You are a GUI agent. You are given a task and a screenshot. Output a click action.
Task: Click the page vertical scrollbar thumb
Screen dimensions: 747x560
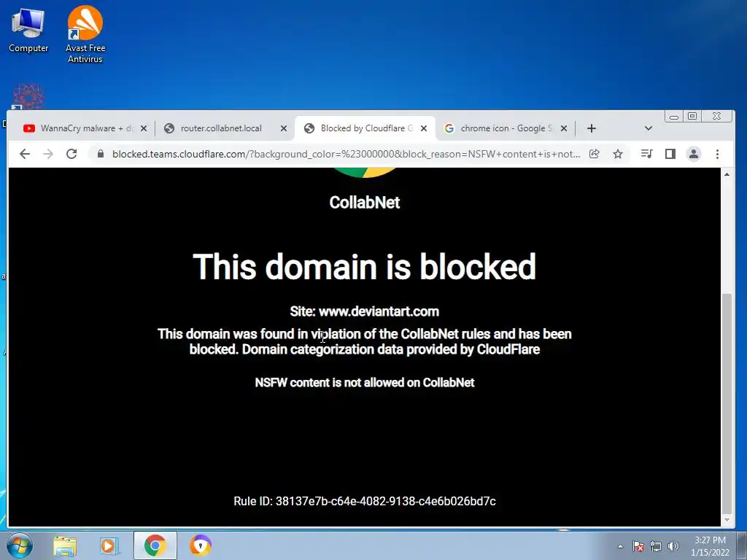point(727,402)
